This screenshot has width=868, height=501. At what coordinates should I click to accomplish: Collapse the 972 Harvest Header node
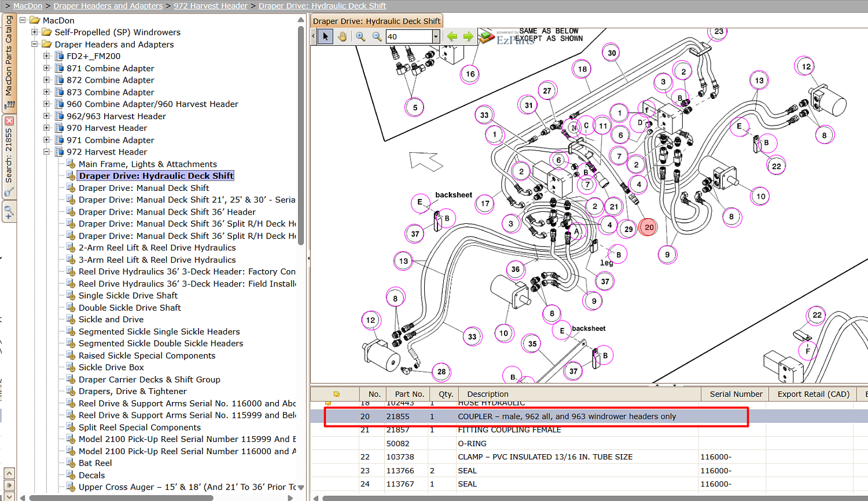click(x=47, y=152)
